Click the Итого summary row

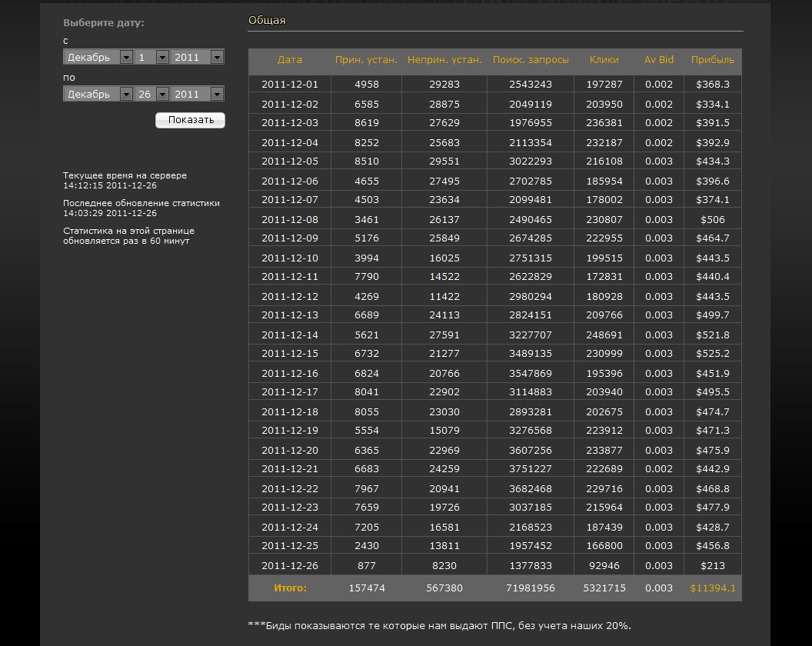pyautogui.click(x=290, y=588)
